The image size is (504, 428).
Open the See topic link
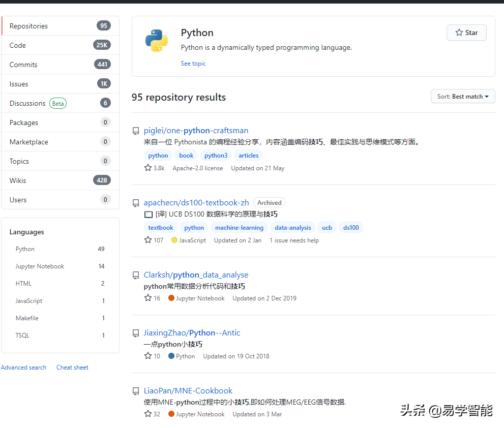193,64
